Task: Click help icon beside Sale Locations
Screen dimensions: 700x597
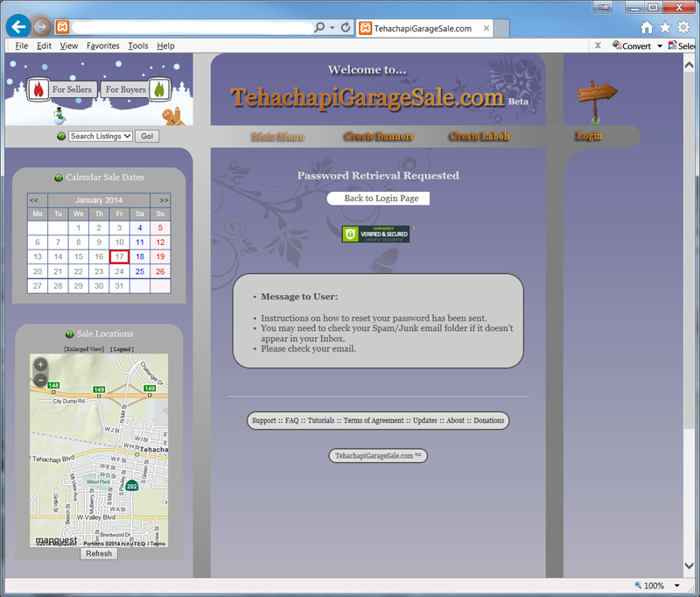Action: coord(70,334)
